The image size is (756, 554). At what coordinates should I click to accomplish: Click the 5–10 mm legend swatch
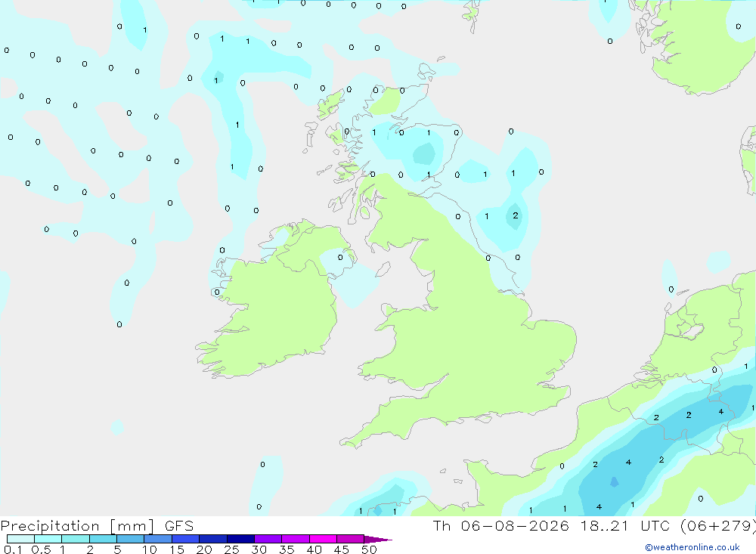tap(131, 539)
